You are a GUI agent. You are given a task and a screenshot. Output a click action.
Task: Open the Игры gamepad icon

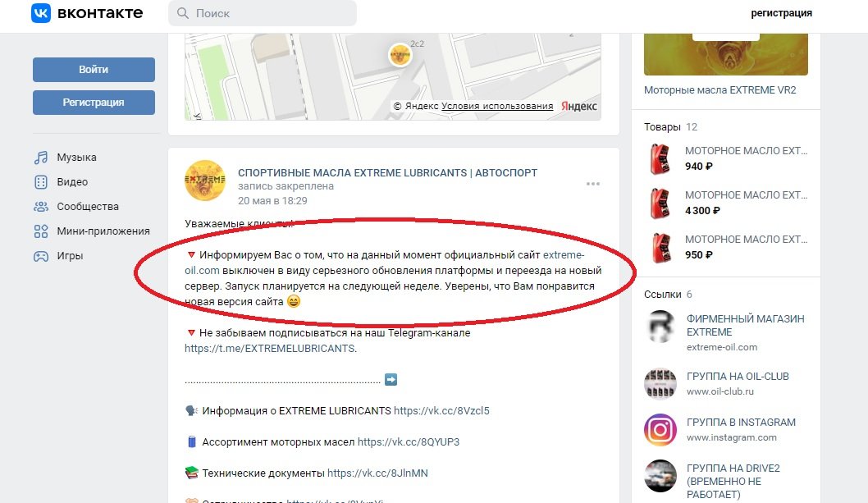coord(41,256)
